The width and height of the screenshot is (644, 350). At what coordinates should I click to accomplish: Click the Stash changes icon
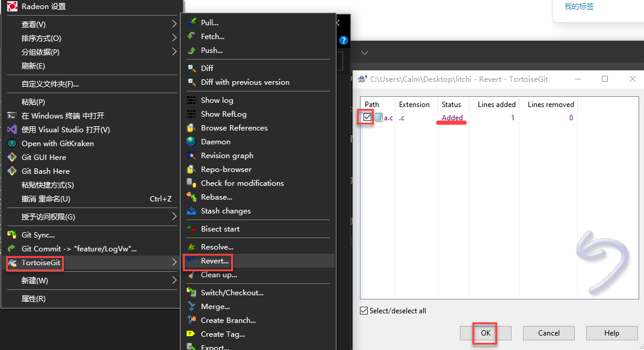tap(191, 211)
